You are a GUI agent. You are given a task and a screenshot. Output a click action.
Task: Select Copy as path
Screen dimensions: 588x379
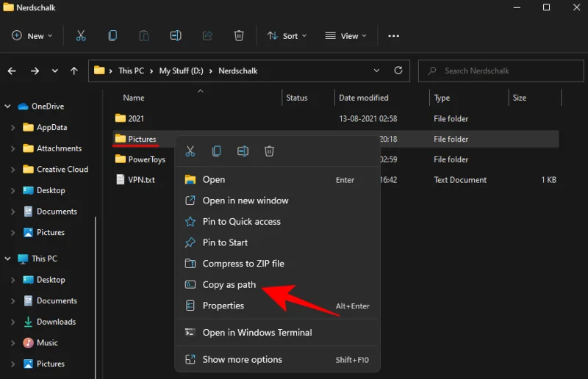278,284
